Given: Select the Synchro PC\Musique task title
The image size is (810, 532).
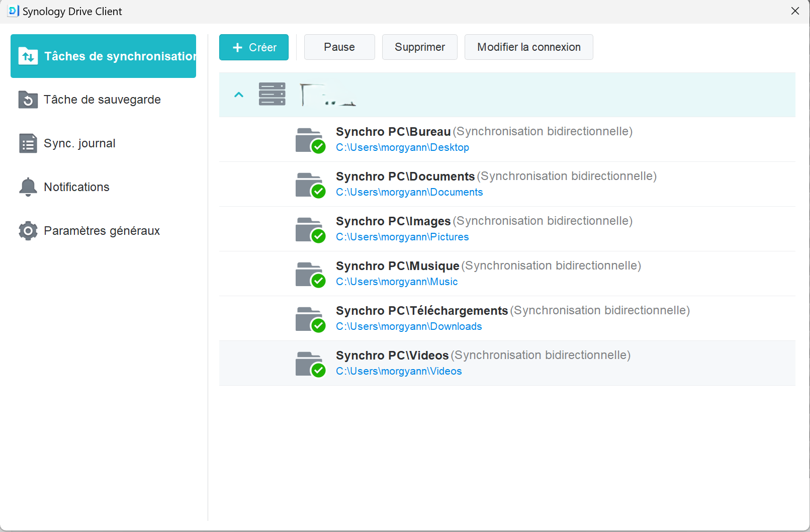Looking at the screenshot, I should tap(398, 266).
